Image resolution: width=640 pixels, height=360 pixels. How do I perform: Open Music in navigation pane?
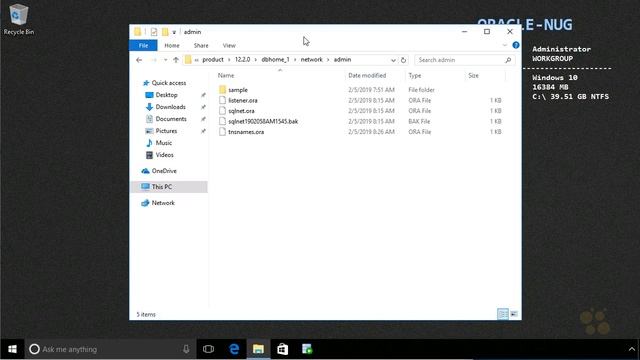coord(164,143)
